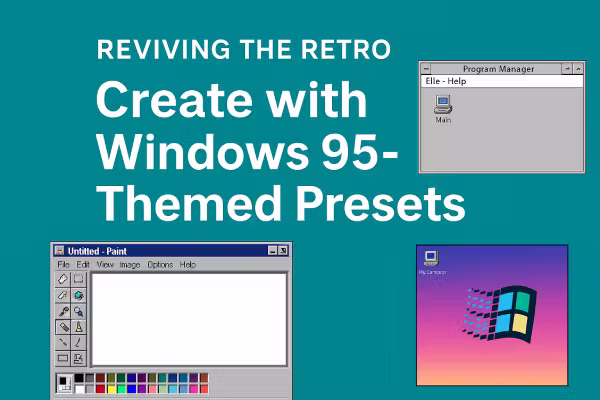Viewport: 600px width, 400px height.
Task: Pick the black color swatch in the palette
Action: (79, 378)
